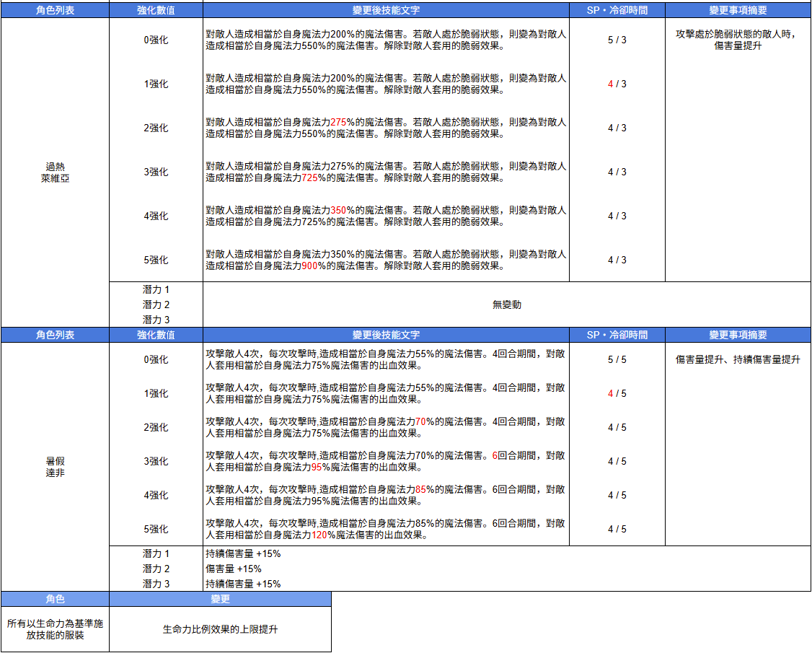Viewport: 812px width, 653px height.
Task: Click the 5 / 3 SP cooldown cell
Action: point(617,40)
